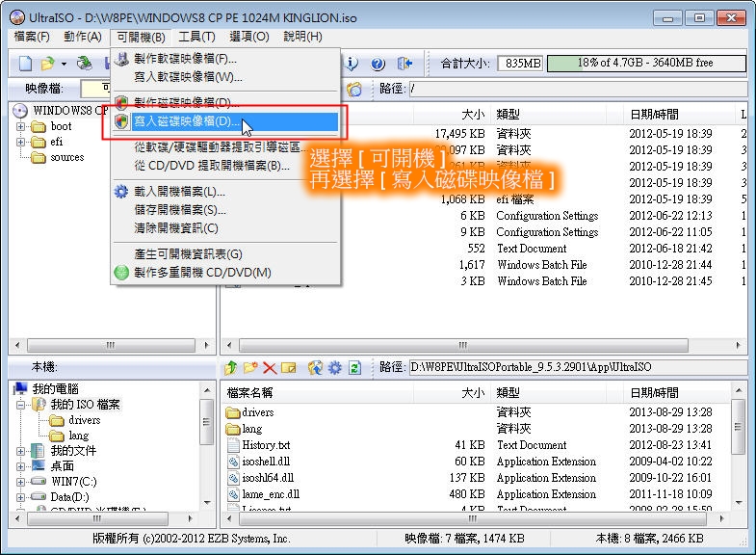The width and height of the screenshot is (756, 555).
Task: Click the Open CD/DVD drive toolbar icon
Action: pos(85,64)
